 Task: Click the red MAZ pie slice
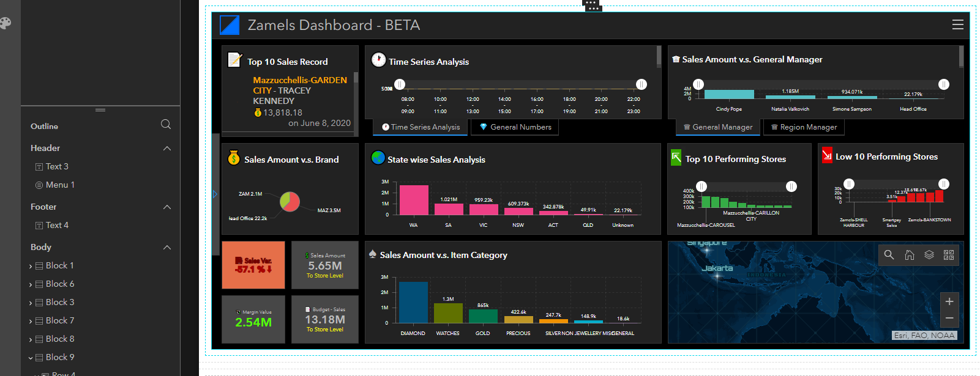[x=292, y=202]
